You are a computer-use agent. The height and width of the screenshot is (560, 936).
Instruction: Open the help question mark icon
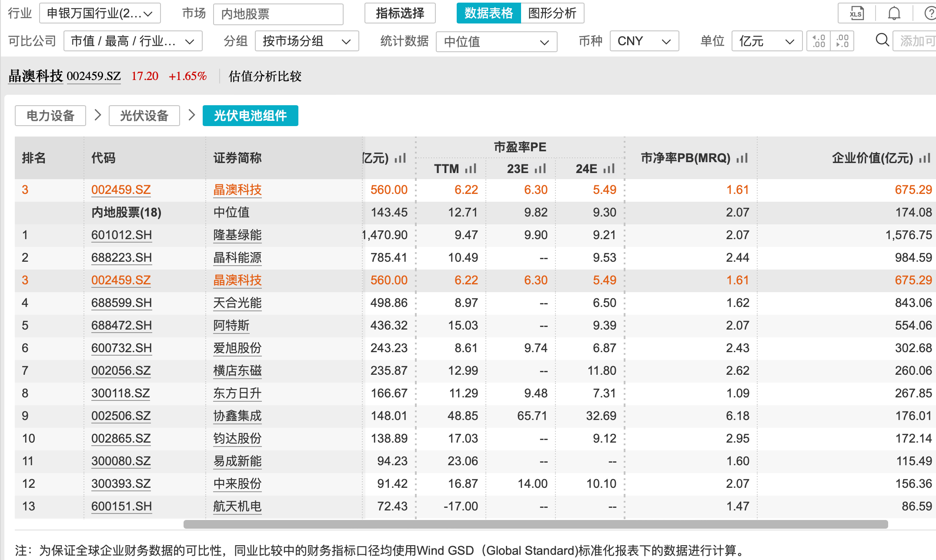(929, 13)
